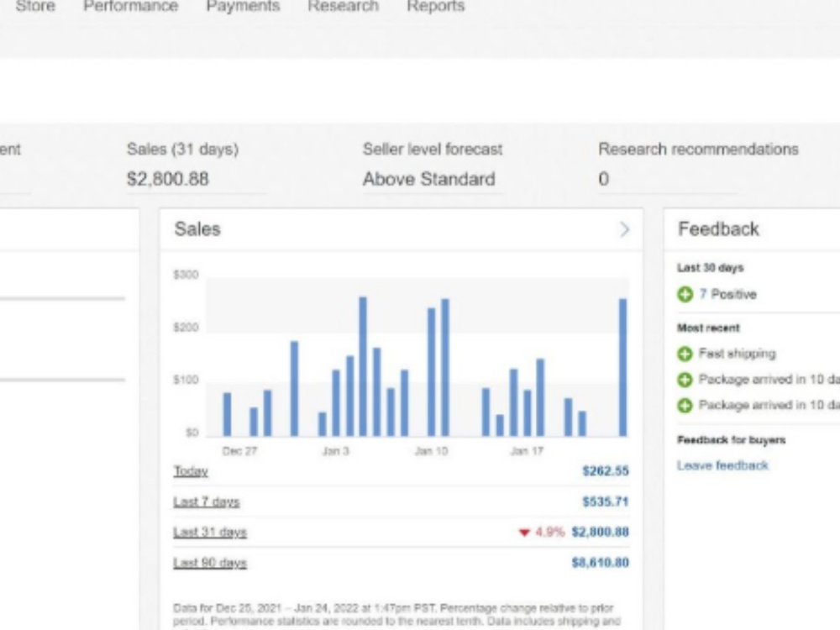Open Last 90 days sales link
The width and height of the screenshot is (840, 630).
pos(209,563)
